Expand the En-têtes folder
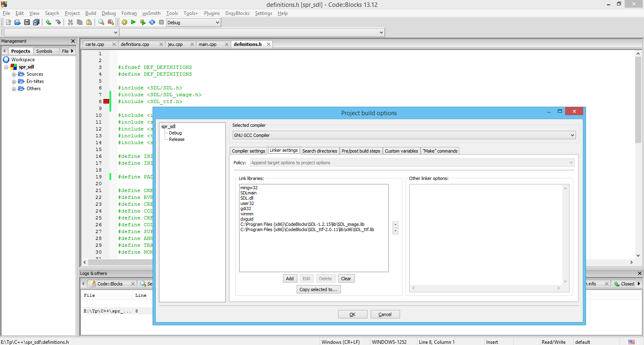The image size is (644, 345). (x=14, y=82)
